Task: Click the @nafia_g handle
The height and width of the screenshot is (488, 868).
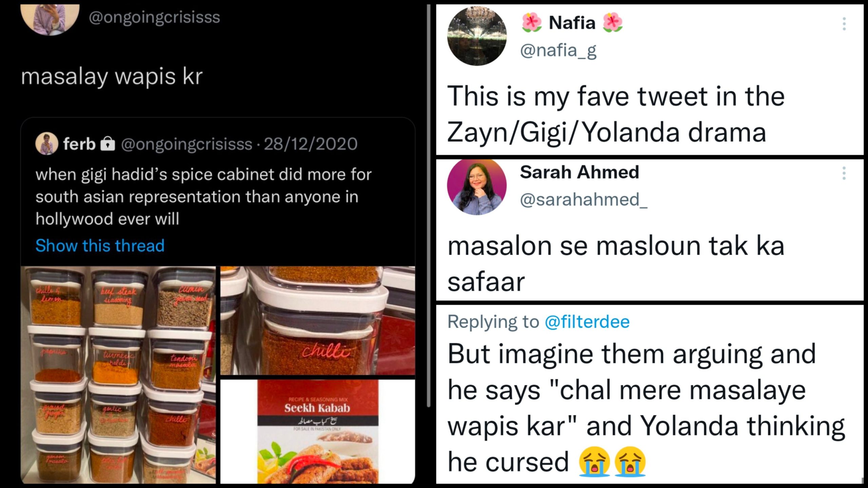Action: (x=558, y=51)
